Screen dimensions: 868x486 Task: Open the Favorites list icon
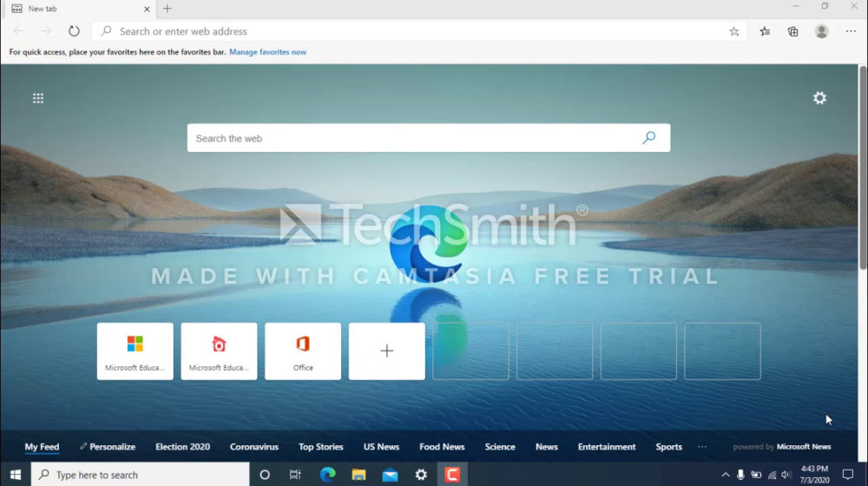(x=765, y=31)
